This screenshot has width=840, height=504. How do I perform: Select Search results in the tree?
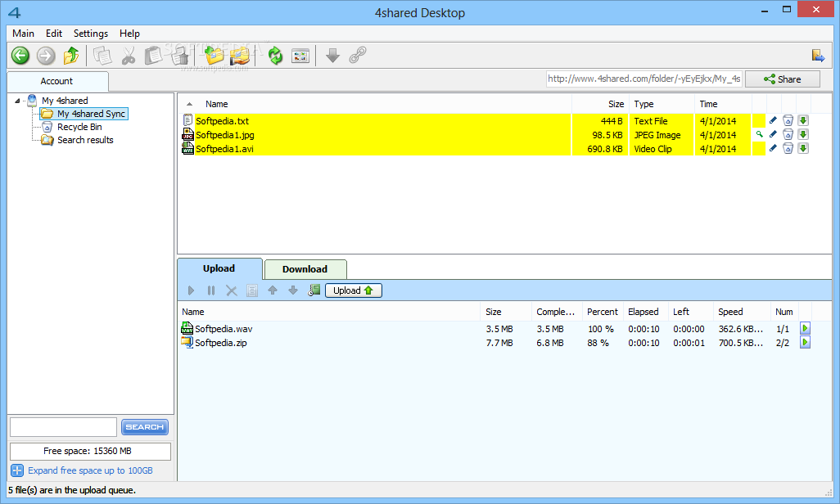point(85,140)
